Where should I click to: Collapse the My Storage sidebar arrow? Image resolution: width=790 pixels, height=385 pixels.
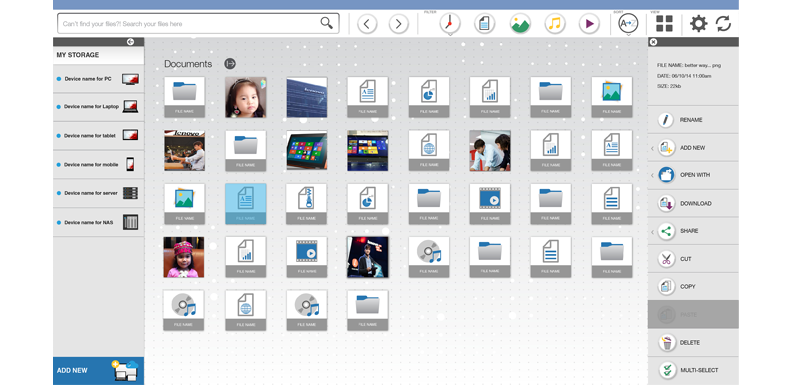click(130, 42)
